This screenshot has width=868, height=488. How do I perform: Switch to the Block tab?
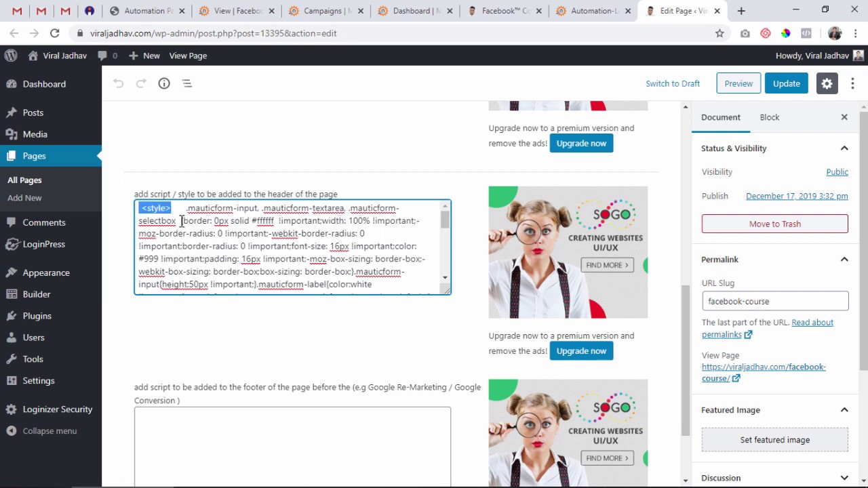tap(770, 117)
